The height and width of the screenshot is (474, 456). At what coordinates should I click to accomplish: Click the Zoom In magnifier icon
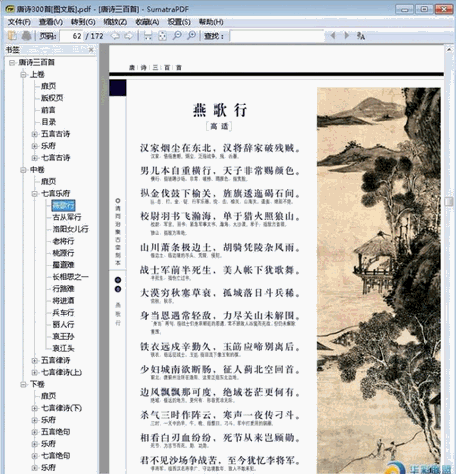click(191, 35)
